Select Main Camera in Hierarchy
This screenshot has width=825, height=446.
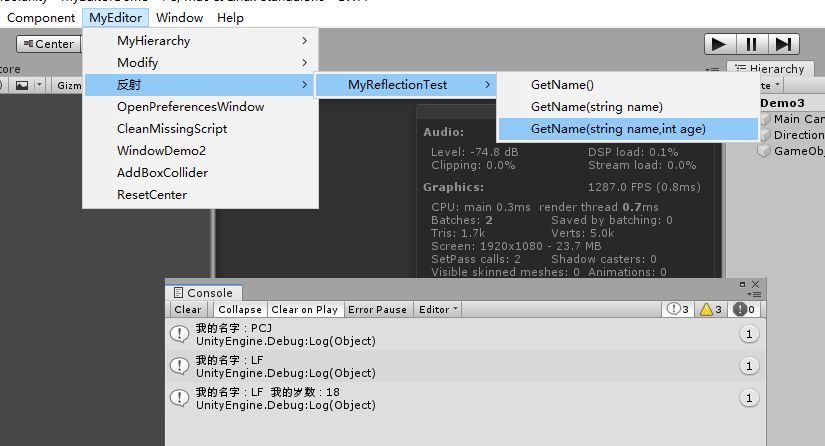click(792, 119)
